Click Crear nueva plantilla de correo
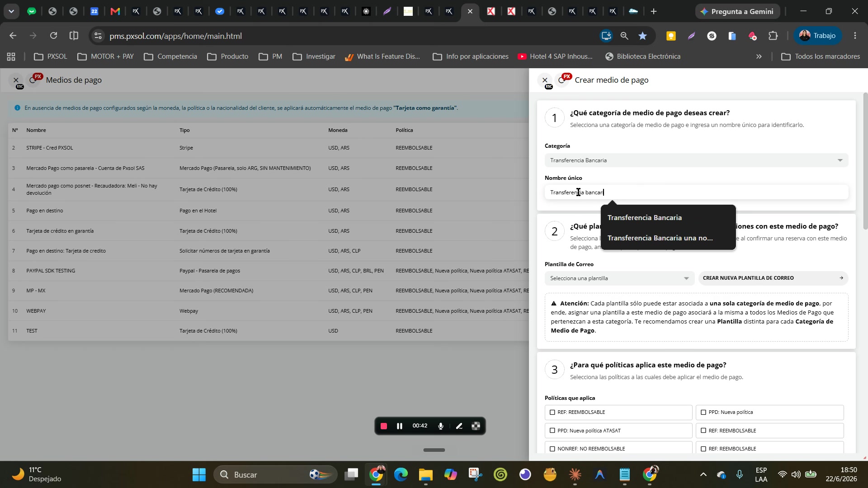This screenshot has width=868, height=488. [773, 278]
